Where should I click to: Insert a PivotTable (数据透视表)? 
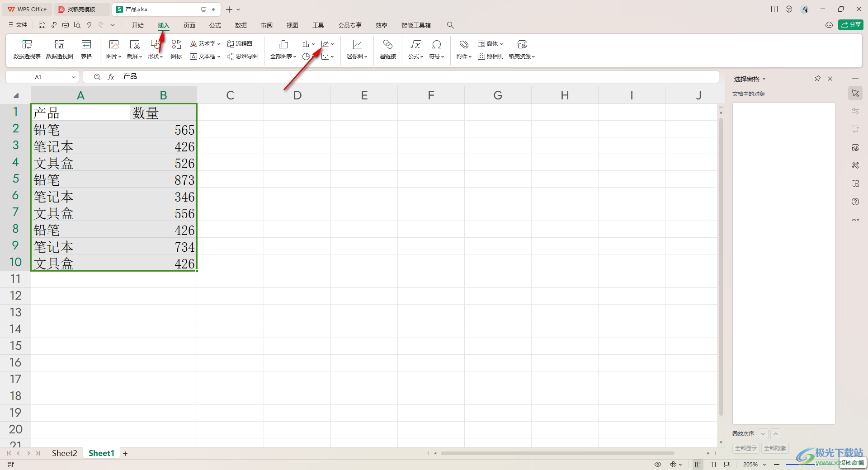27,49
